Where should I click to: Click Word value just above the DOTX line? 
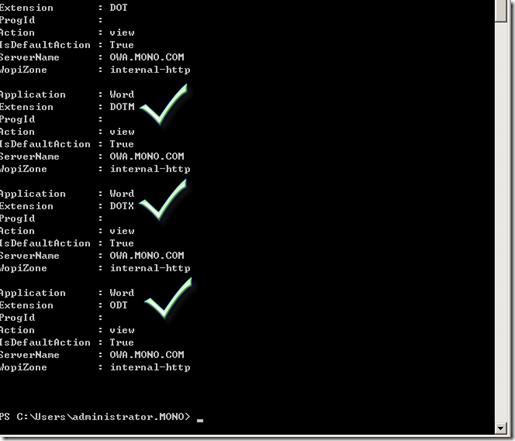pyautogui.click(x=122, y=193)
